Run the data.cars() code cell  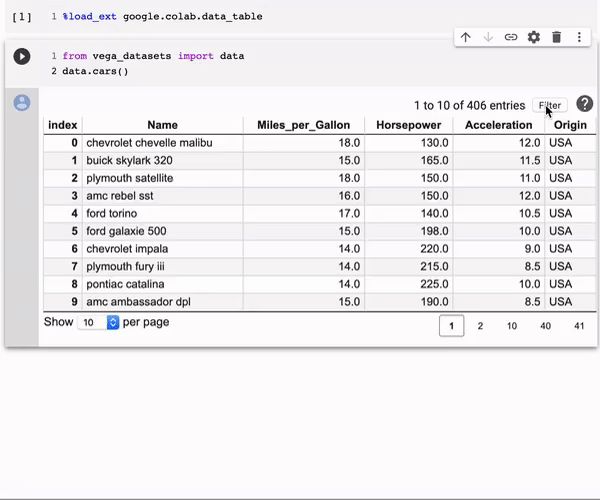point(21,57)
